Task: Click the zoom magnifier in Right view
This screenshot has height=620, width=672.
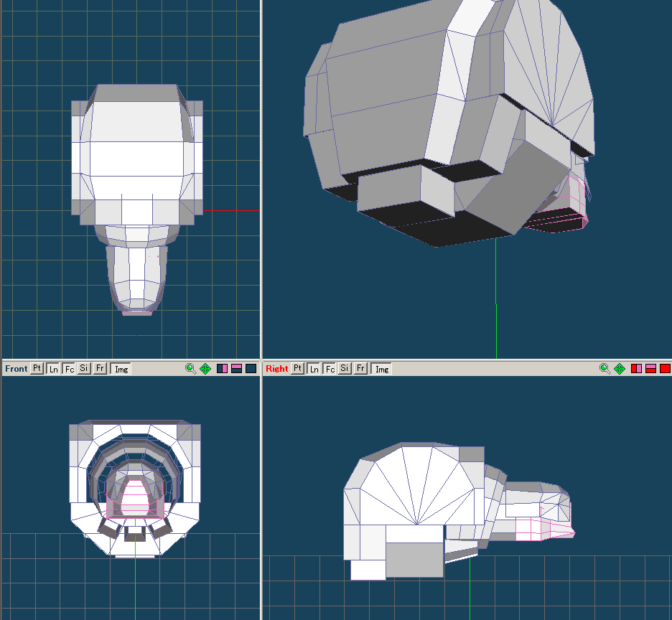Action: click(x=605, y=369)
